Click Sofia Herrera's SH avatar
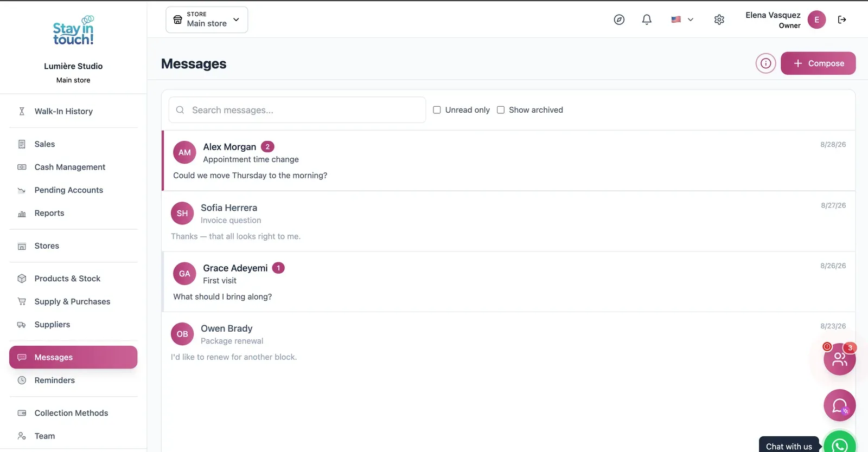This screenshot has width=868, height=452. tap(182, 214)
